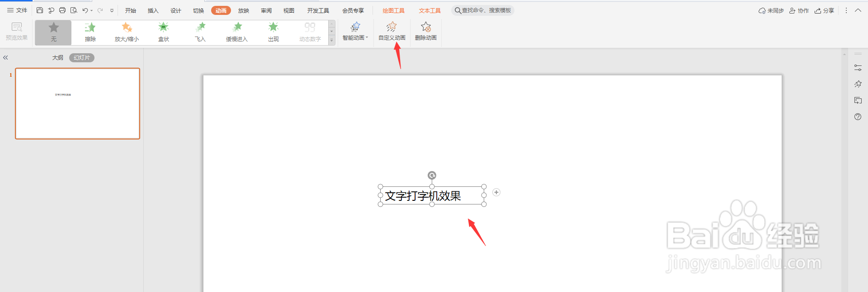
Task: Apply the 动态数字 animation
Action: point(310,32)
